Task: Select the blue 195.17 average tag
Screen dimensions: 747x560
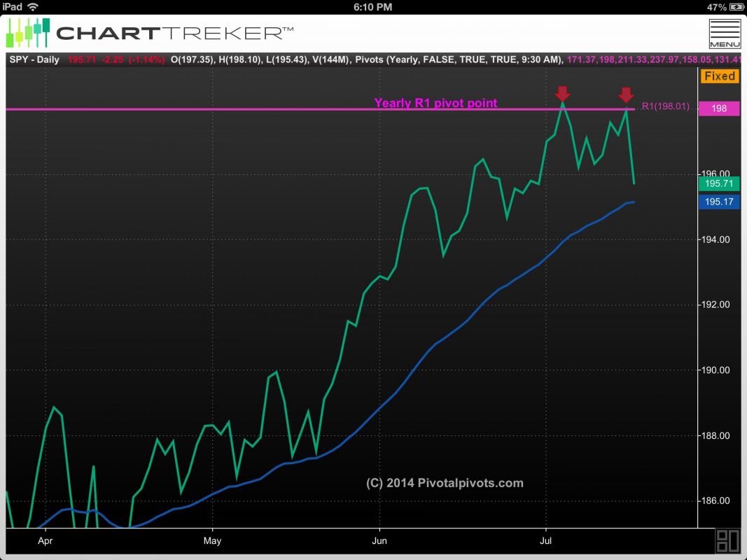Action: (718, 202)
